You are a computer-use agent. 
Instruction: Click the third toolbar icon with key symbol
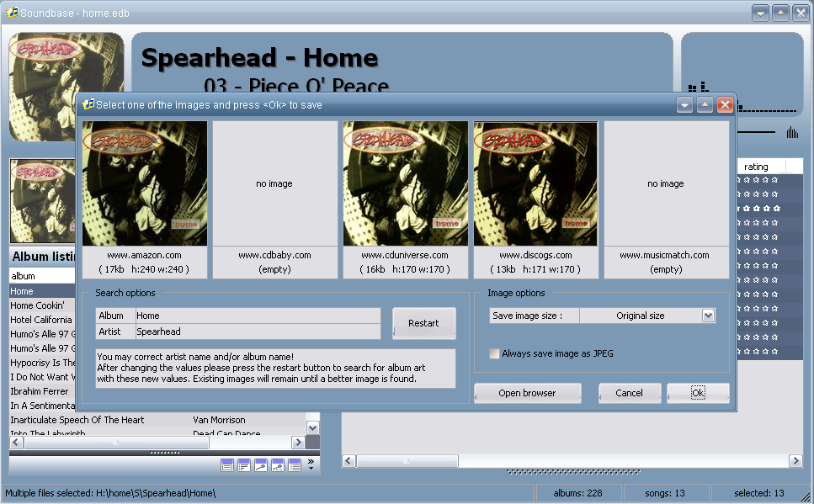tap(261, 465)
